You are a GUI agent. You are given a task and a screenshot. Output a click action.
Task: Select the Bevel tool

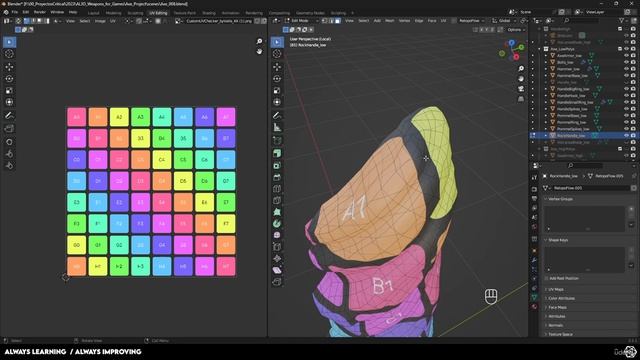[277, 177]
